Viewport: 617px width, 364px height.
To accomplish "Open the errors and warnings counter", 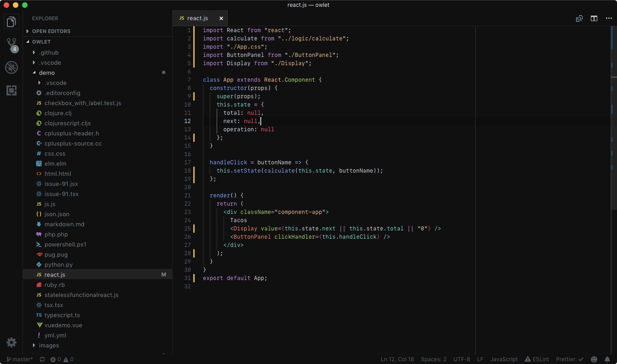I will [62, 359].
